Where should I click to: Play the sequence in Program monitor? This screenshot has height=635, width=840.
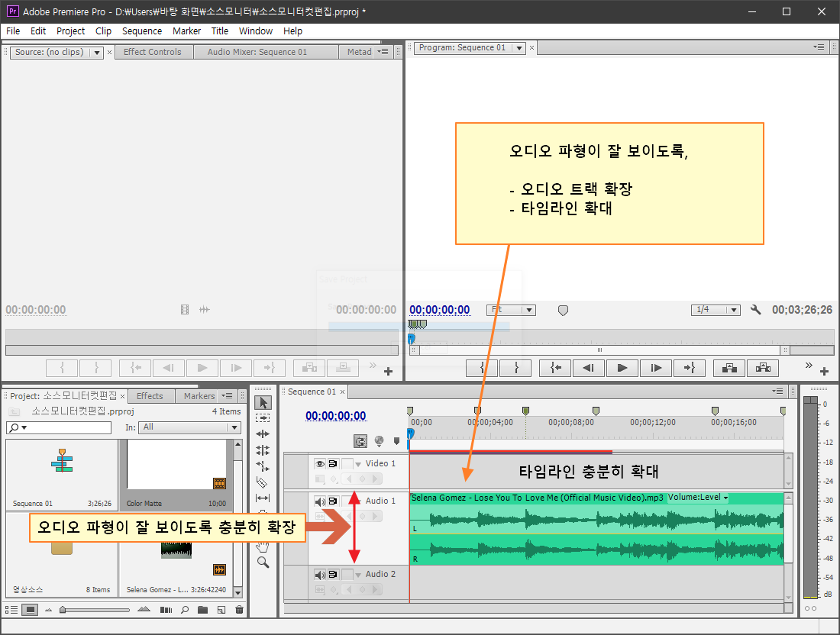[622, 368]
